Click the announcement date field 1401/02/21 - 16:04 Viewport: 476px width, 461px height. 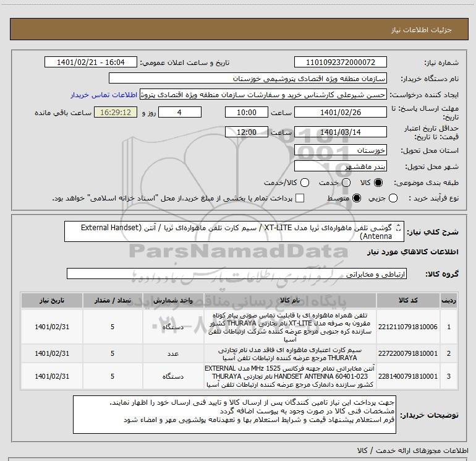click(91, 62)
